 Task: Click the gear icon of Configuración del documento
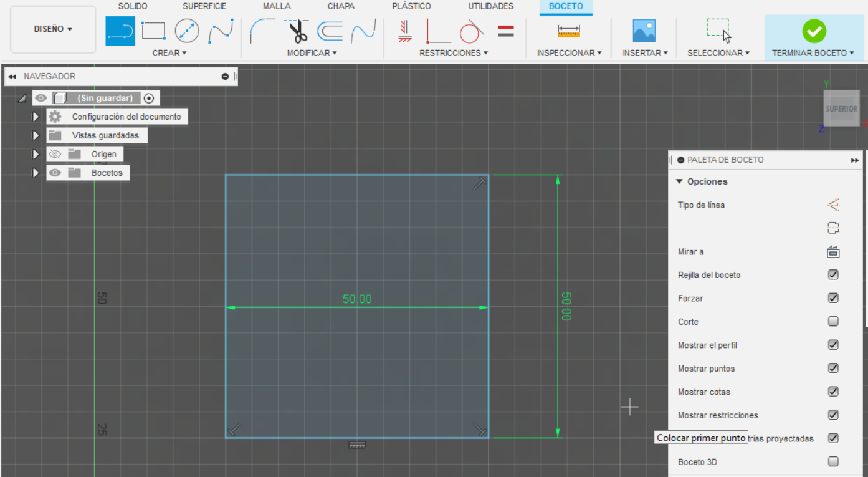(x=55, y=117)
